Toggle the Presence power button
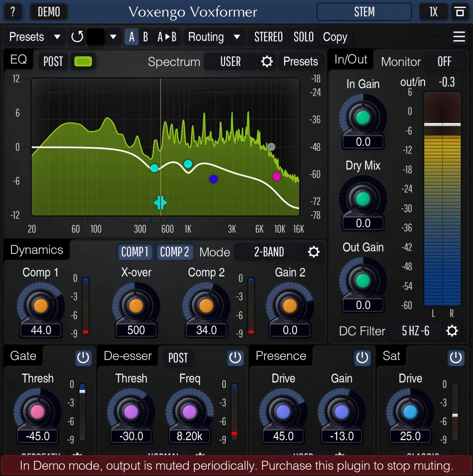The image size is (473, 476). pyautogui.click(x=362, y=358)
